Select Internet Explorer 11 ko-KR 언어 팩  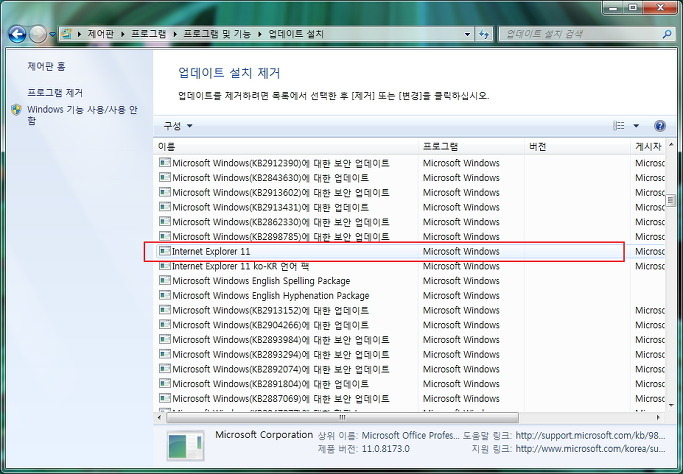pos(409,266)
